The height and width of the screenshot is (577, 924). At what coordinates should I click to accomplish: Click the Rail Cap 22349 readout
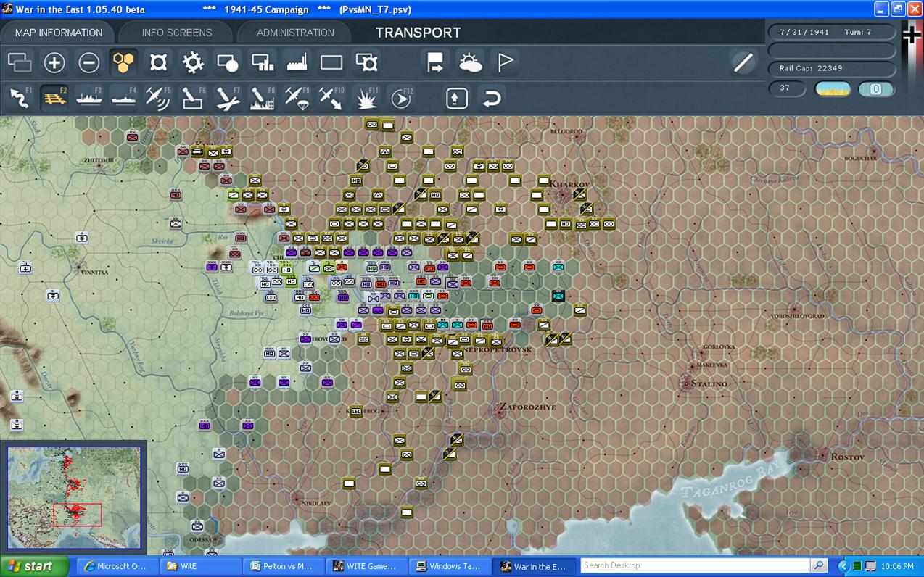(x=831, y=68)
